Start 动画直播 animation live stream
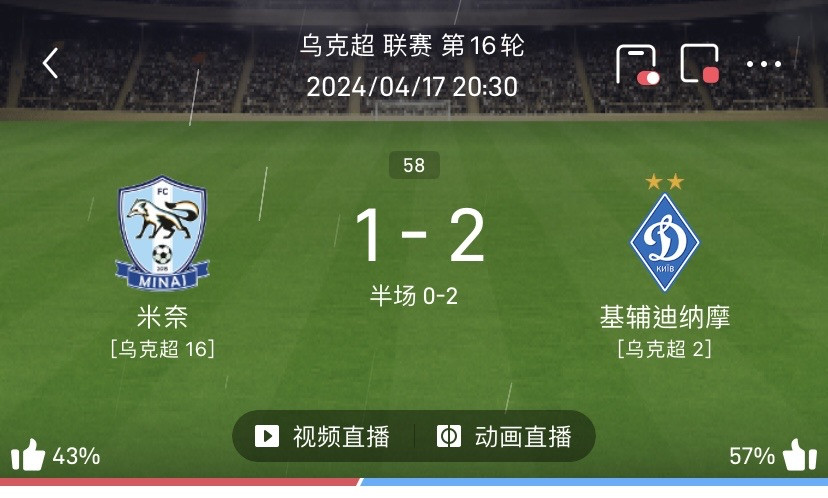The width and height of the screenshot is (828, 498). coord(504,437)
